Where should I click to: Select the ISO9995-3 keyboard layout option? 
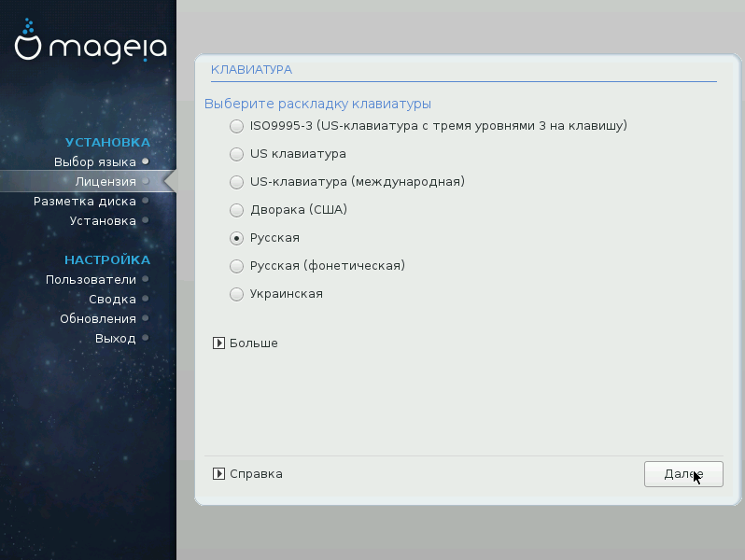(x=236, y=125)
